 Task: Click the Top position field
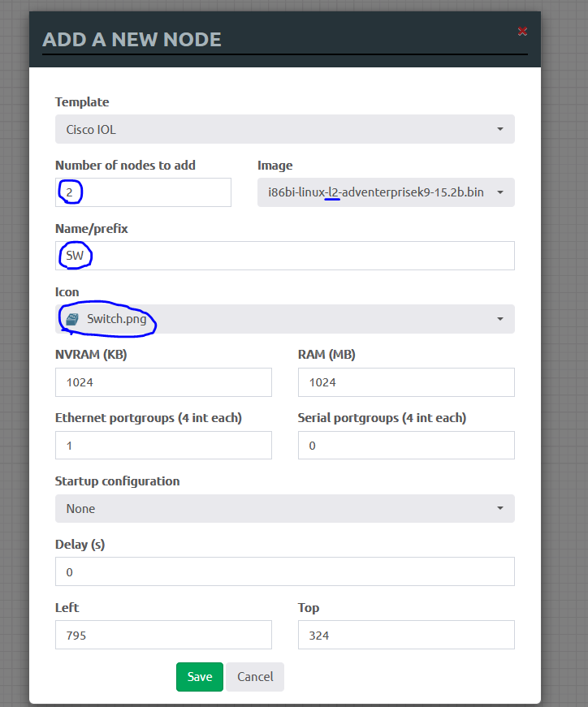(x=406, y=635)
